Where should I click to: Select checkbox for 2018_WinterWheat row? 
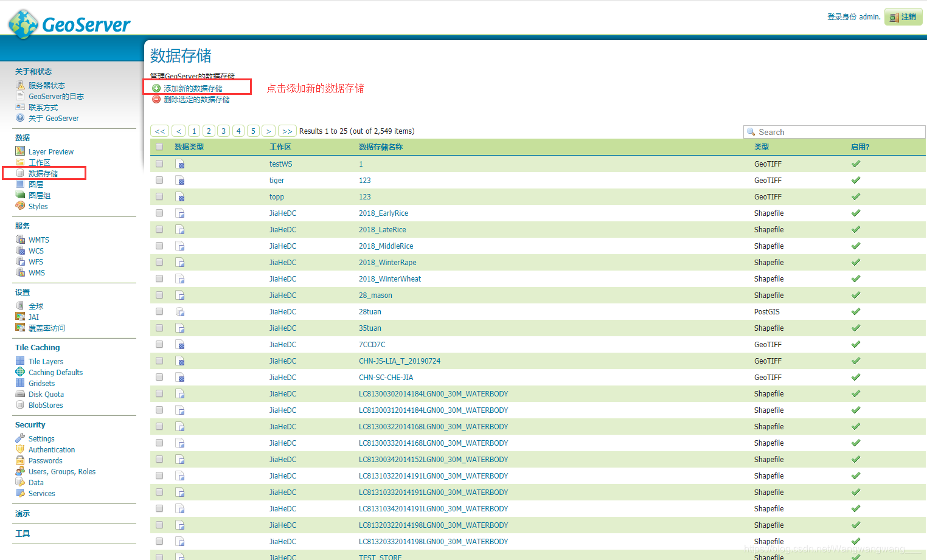[159, 278]
